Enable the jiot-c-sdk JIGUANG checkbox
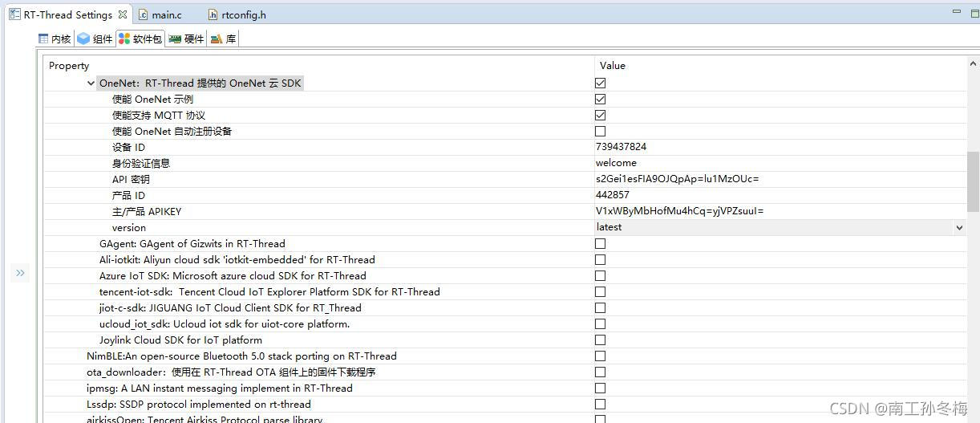Image resolution: width=980 pixels, height=423 pixels. point(600,307)
